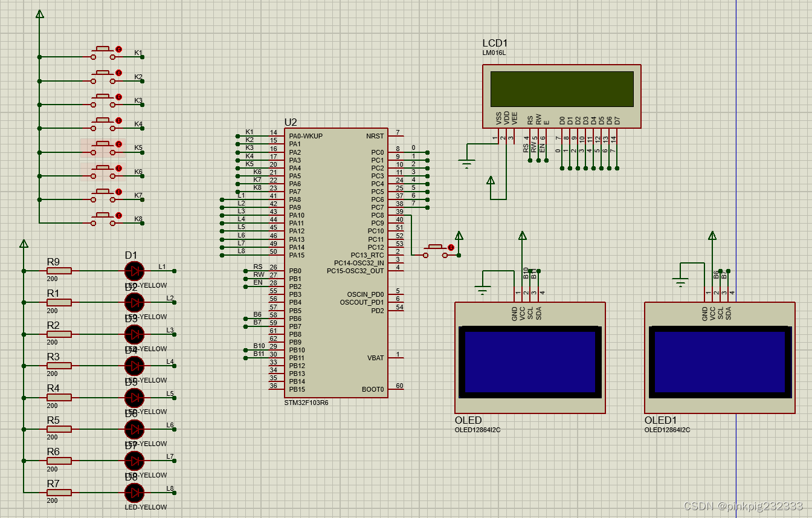The height and width of the screenshot is (518, 812).
Task: Click the NRST pin name on U2
Action: [x=375, y=137]
